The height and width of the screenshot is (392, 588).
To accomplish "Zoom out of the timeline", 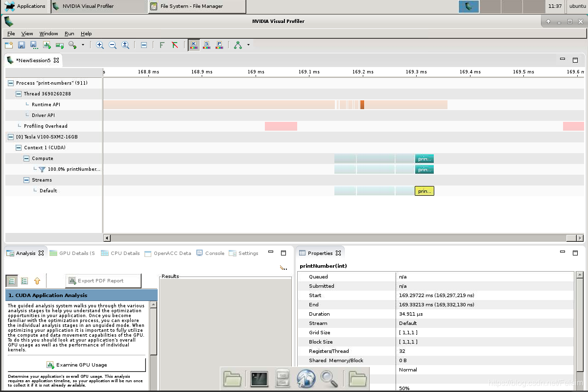I will point(113,45).
